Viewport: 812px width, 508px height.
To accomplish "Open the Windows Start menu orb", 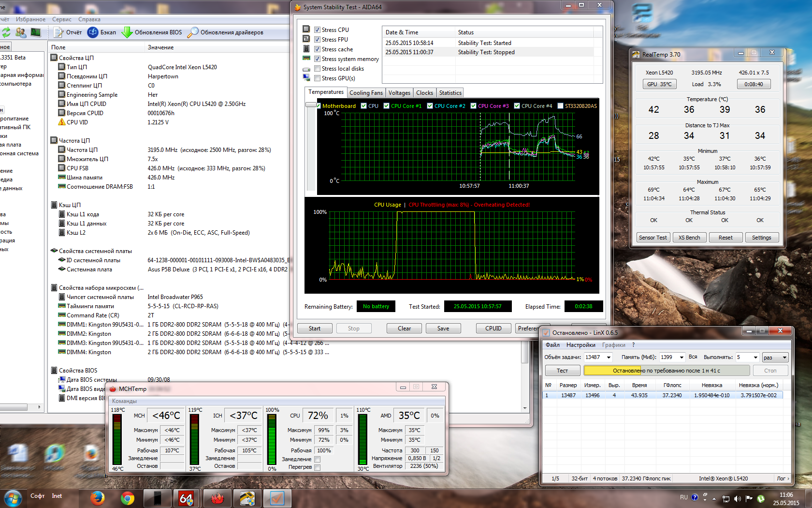I will [13, 497].
